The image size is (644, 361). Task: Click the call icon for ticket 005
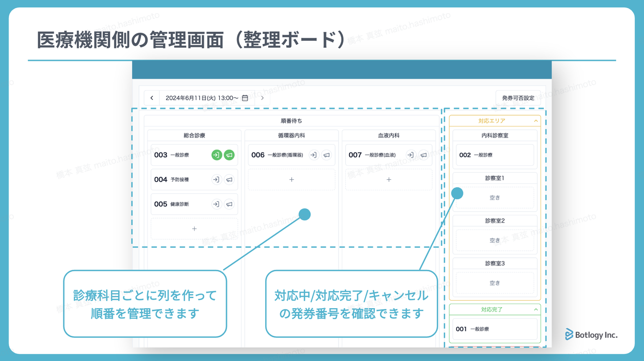pos(228,204)
